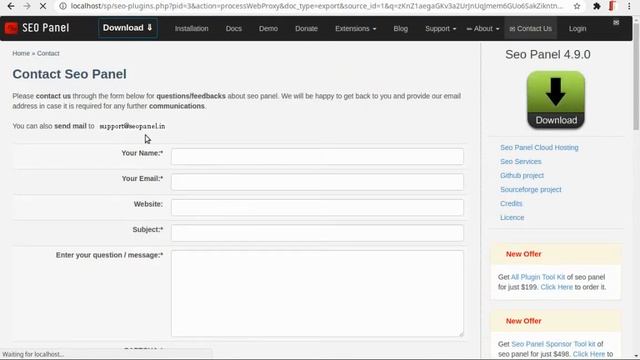640x360 pixels.
Task: Go forward with the browser forward arrow
Action: (27, 6)
